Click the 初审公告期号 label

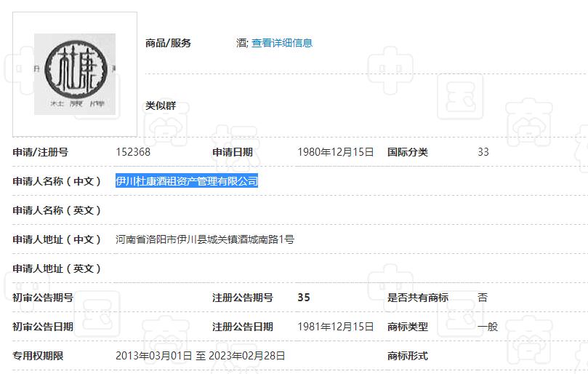pyautogui.click(x=43, y=298)
